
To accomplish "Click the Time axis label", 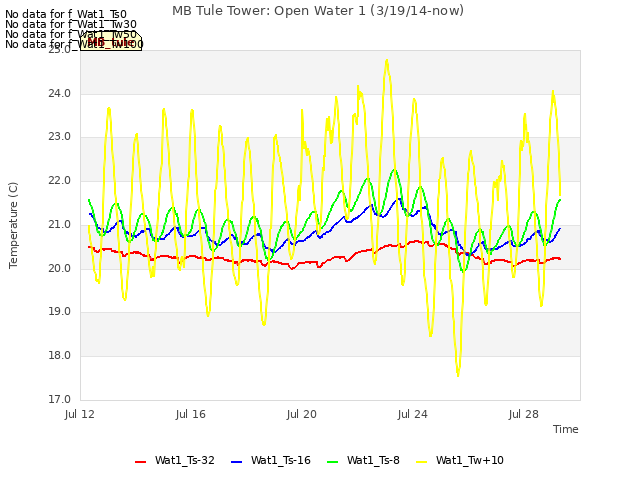I will (566, 429).
